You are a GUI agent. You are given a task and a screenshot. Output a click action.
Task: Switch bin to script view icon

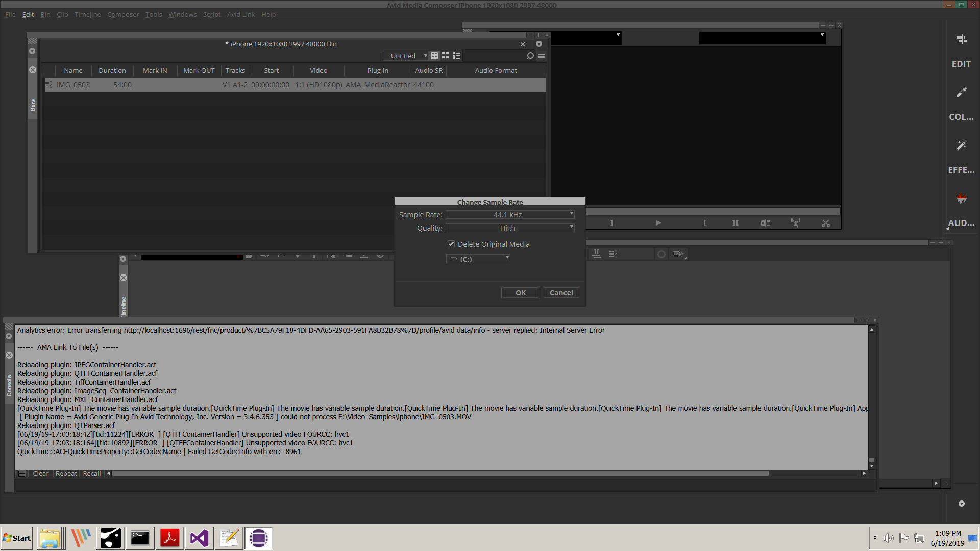pos(457,56)
